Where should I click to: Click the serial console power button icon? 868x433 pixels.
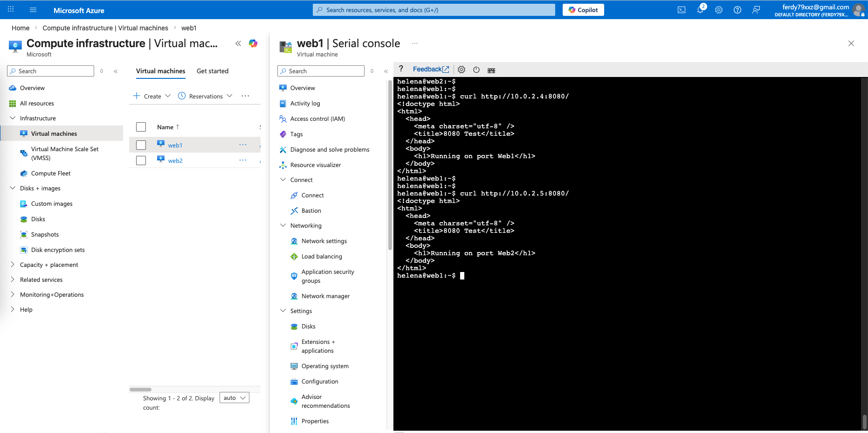click(476, 70)
